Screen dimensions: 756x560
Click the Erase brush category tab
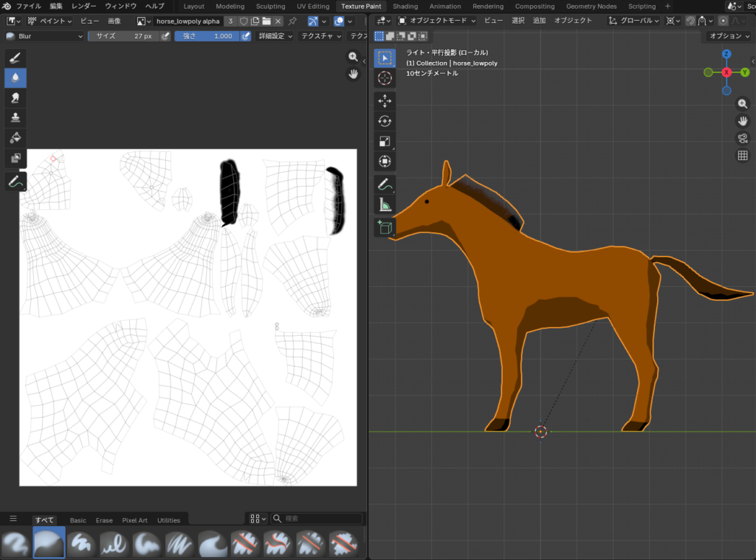[x=104, y=520]
